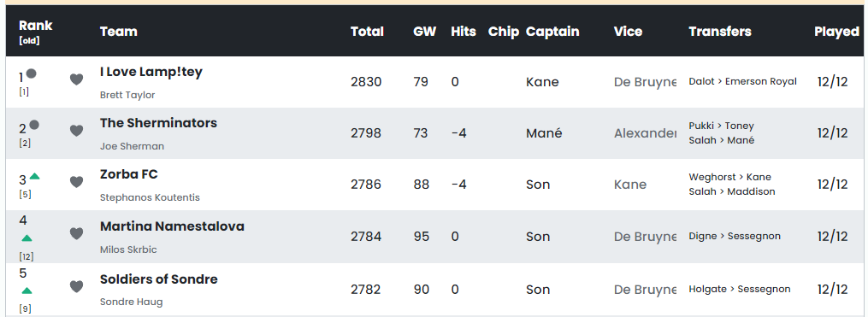Open Zorba FC team link
The image size is (868, 317).
point(129,174)
